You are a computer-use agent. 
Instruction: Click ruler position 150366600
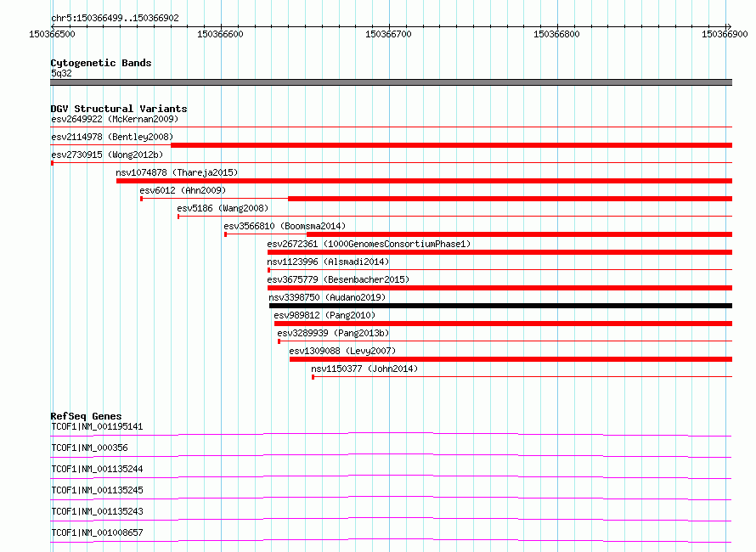coord(220,34)
